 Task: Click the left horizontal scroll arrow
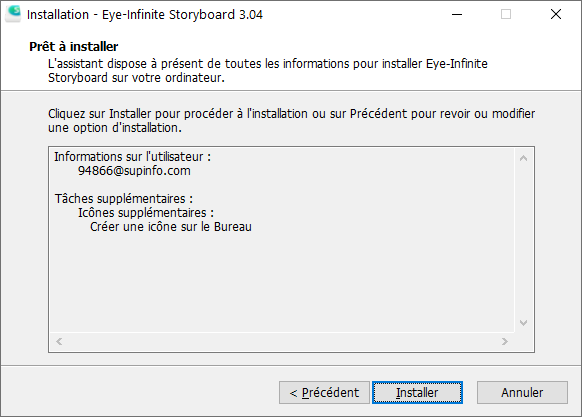[59, 341]
